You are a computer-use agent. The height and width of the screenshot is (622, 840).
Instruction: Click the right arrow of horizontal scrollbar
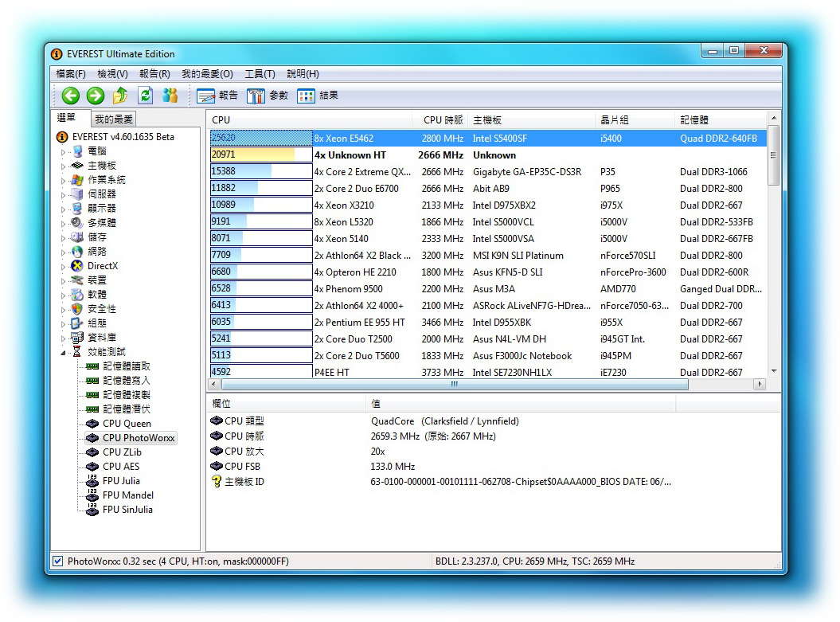(x=760, y=384)
